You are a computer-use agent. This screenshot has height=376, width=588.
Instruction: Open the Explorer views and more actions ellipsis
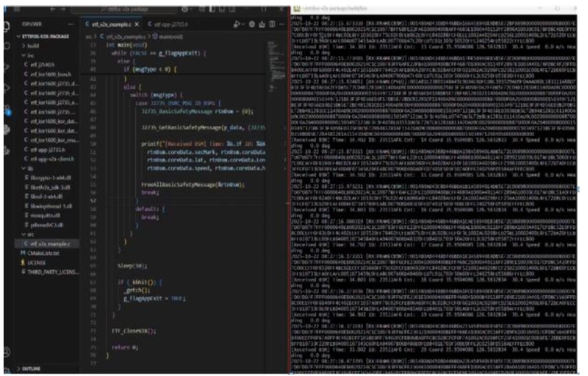tap(71, 24)
